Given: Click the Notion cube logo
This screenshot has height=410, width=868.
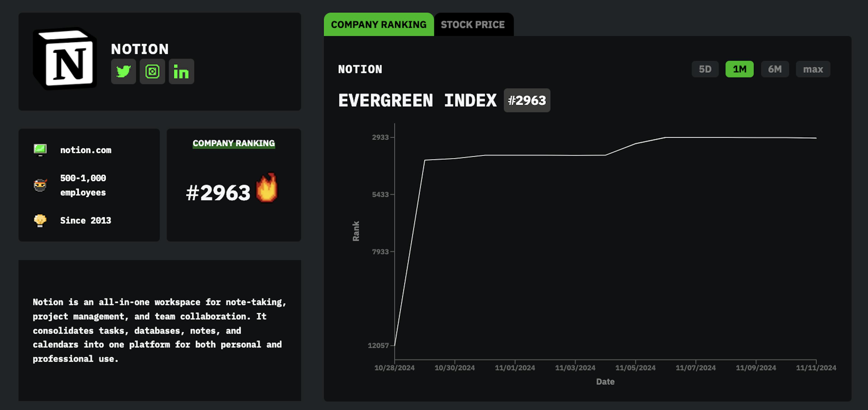Looking at the screenshot, I should tap(65, 59).
